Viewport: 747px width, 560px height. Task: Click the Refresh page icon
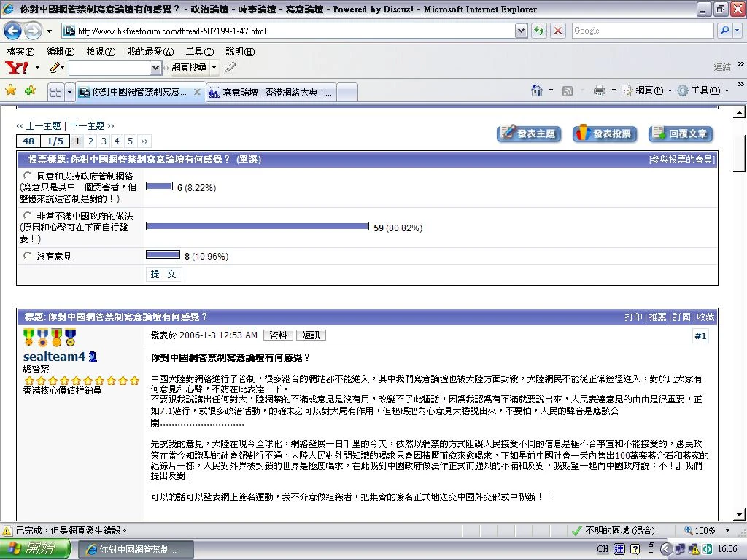point(539,31)
